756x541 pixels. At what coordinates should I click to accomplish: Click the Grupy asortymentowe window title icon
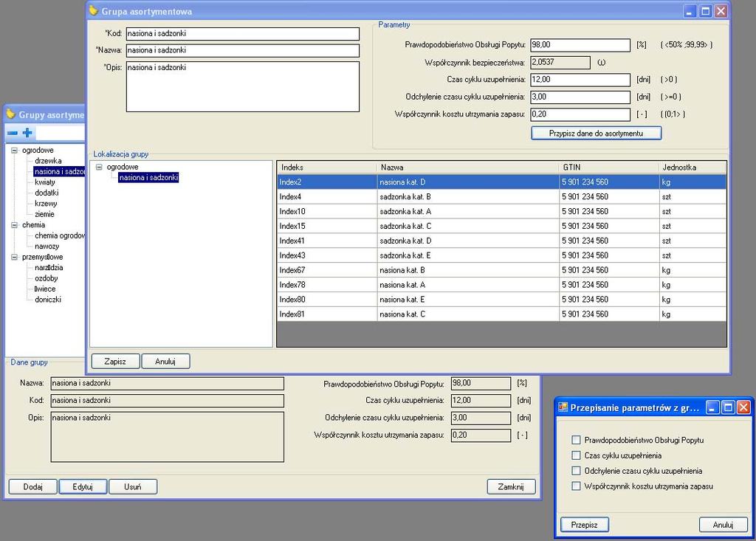[x=10, y=114]
